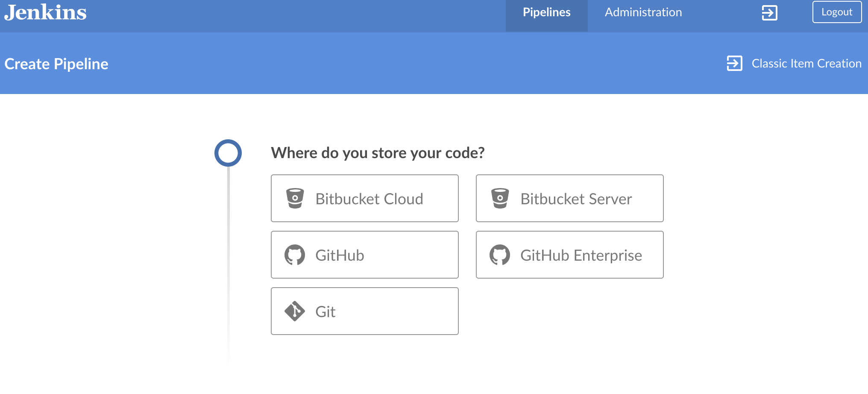This screenshot has width=868, height=394.
Task: Open the Pipelines tab
Action: (x=547, y=16)
